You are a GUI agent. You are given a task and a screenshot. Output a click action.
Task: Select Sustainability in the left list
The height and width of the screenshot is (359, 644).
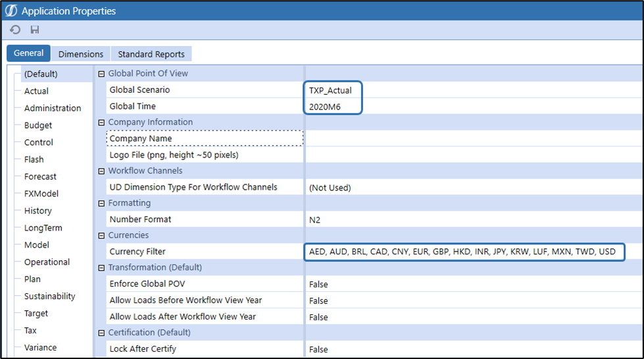pos(50,296)
